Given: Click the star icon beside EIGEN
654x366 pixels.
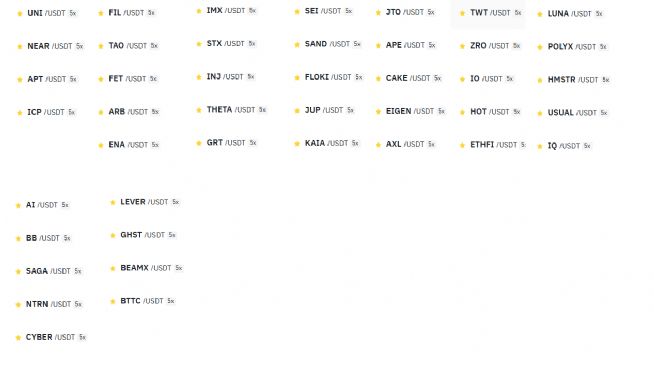Looking at the screenshot, I should 378,112.
